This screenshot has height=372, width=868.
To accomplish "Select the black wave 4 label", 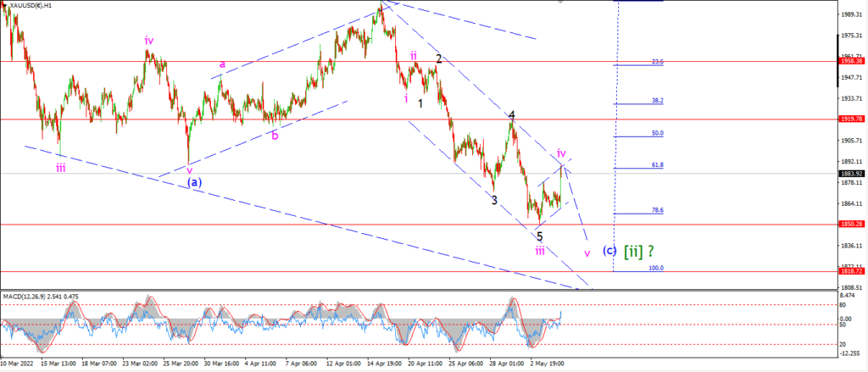I will pyautogui.click(x=512, y=115).
